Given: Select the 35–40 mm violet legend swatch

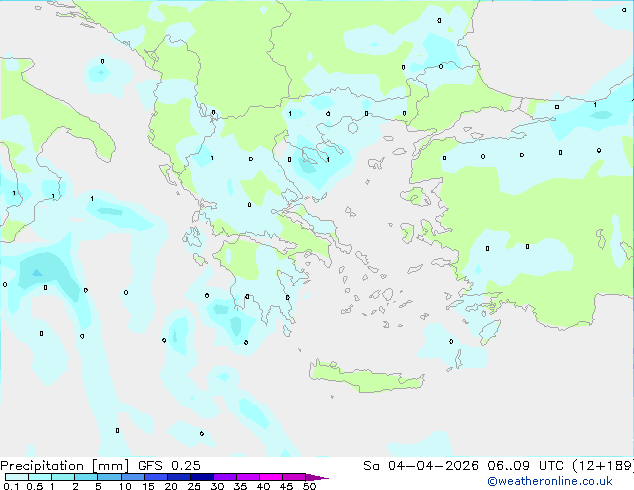Looking at the screenshot, I should tap(248, 477).
